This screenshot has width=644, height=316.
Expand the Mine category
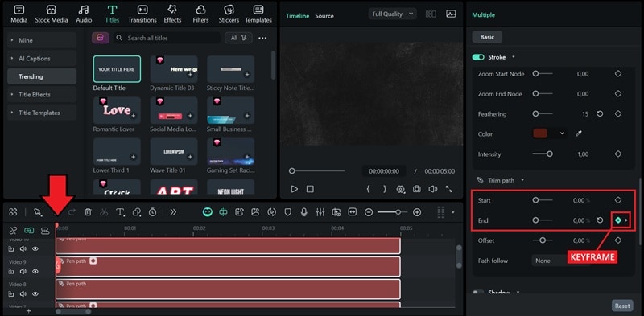(x=42, y=40)
